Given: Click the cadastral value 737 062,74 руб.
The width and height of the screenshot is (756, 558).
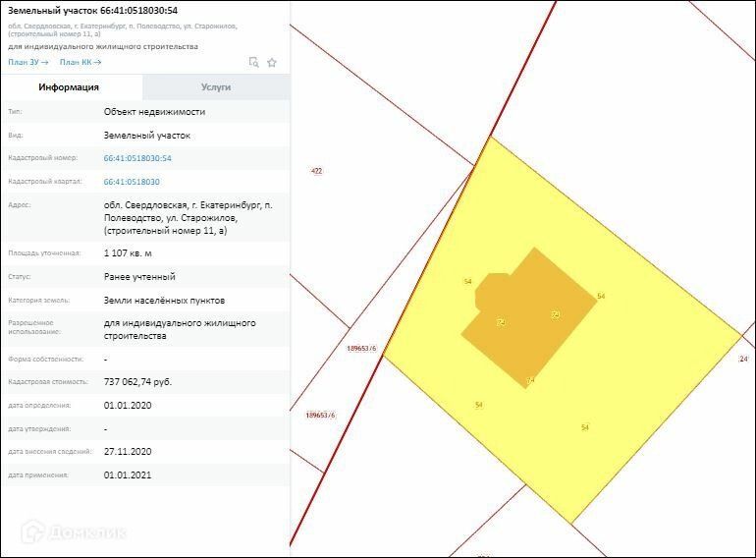Looking at the screenshot, I should (x=137, y=382).
